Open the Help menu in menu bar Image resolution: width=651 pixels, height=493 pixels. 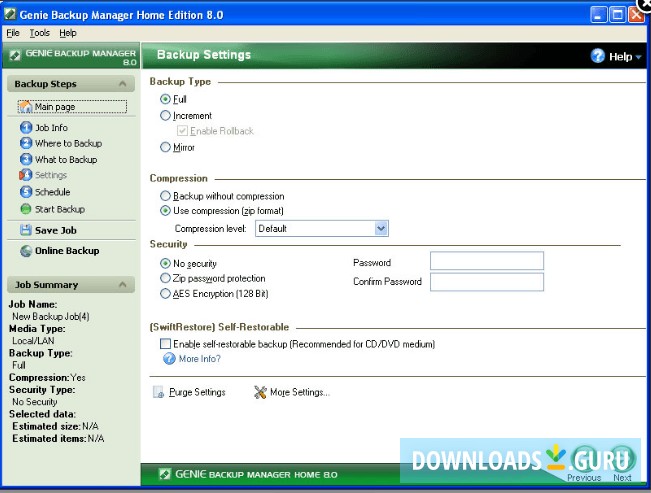(68, 33)
